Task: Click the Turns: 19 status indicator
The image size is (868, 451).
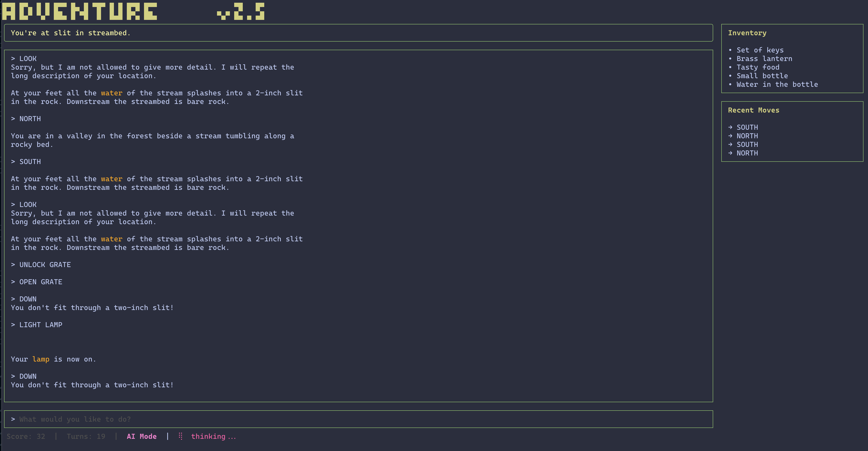Action: (x=86, y=436)
